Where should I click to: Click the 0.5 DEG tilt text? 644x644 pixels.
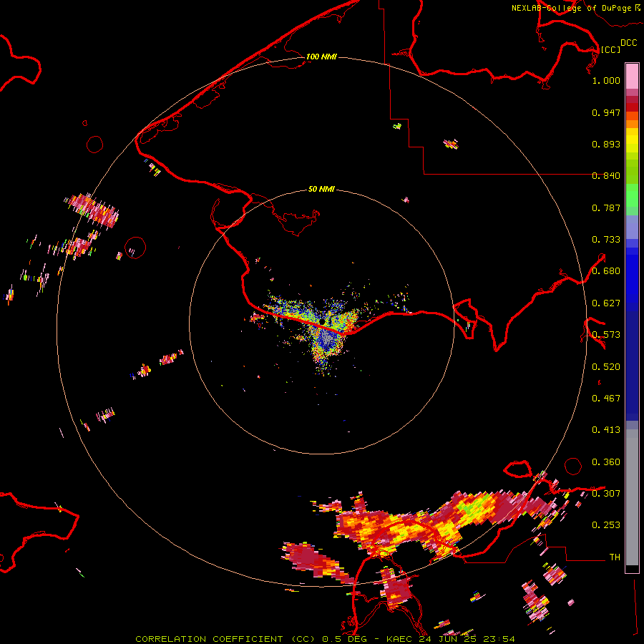click(x=346, y=639)
